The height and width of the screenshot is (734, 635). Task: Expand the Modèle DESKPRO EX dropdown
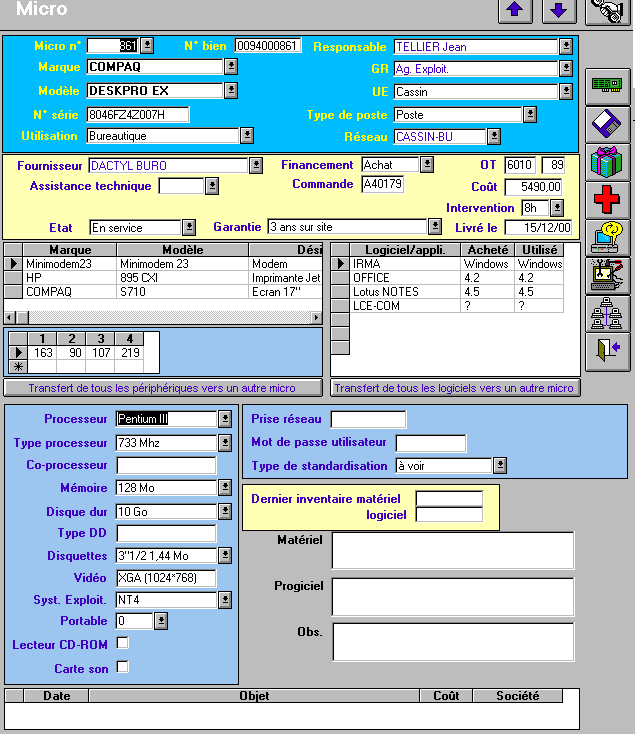click(x=231, y=90)
